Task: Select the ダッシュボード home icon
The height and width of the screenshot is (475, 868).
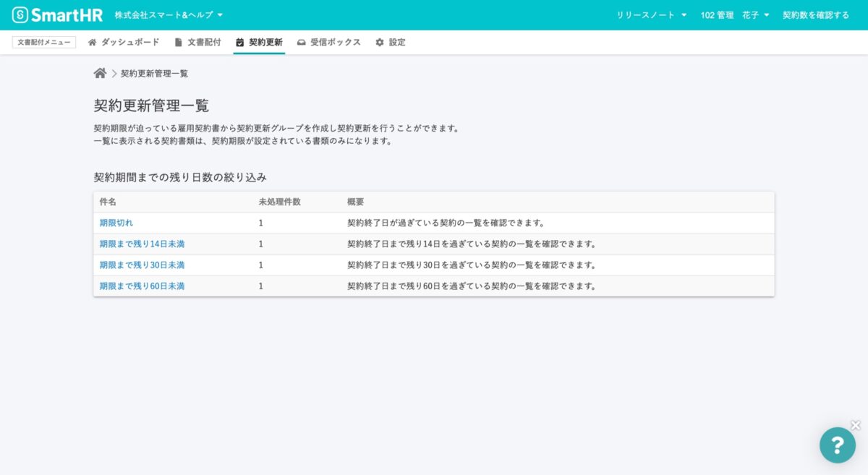Action: 92,43
